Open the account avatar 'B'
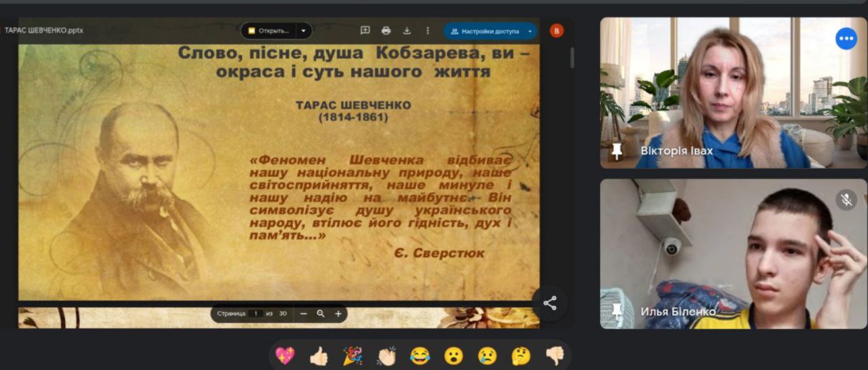 pyautogui.click(x=556, y=31)
